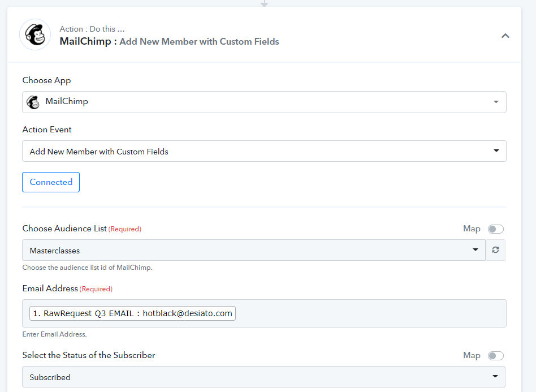
Task: Toggle the Map switch for Audience List
Action: [x=496, y=229]
